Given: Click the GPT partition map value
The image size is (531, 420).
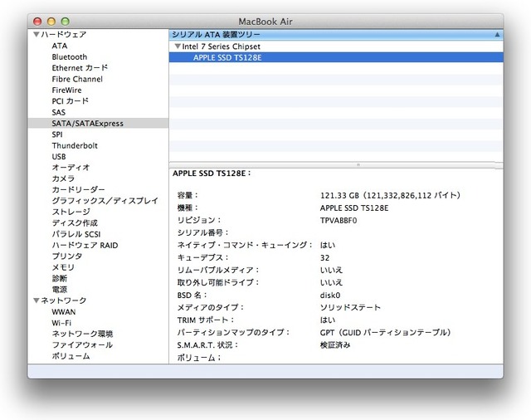Looking at the screenshot, I should pyautogui.click(x=385, y=333).
